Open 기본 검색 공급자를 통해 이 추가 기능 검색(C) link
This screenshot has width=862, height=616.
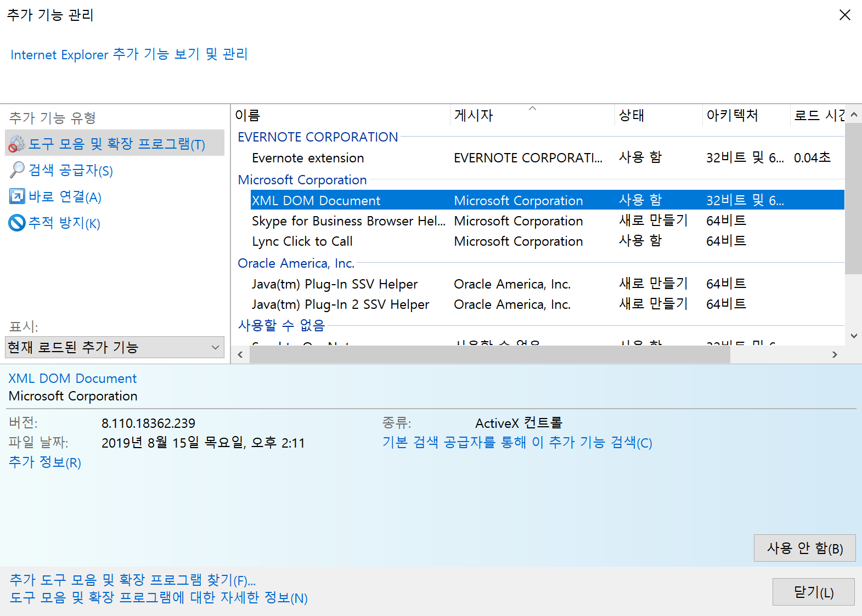click(x=517, y=443)
